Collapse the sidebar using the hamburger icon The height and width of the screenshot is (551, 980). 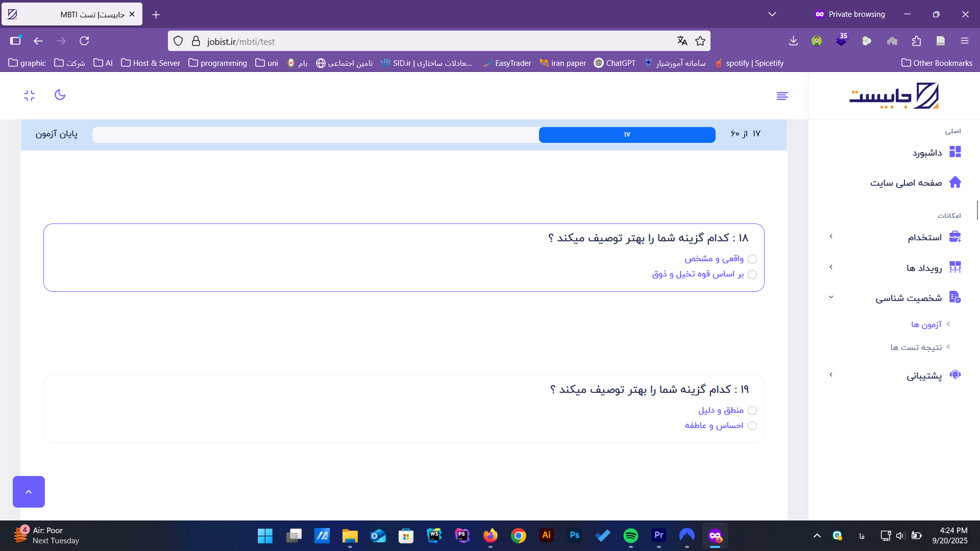782,96
